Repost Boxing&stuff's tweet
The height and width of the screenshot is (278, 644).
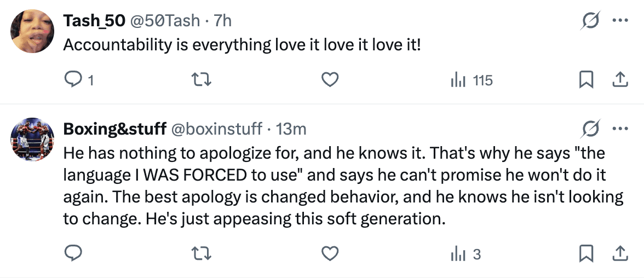pyautogui.click(x=202, y=253)
